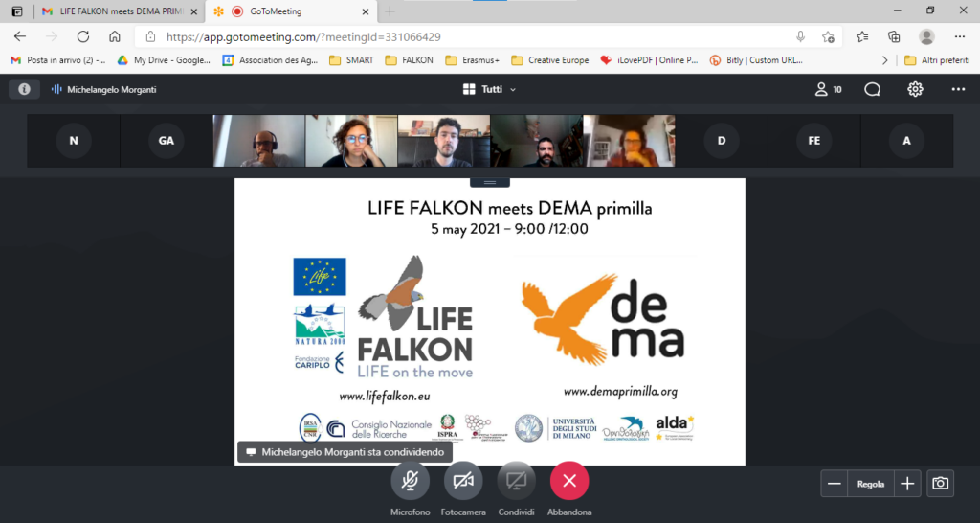Screen dimensions: 980x523
Task: Select participant tile A
Action: (906, 141)
